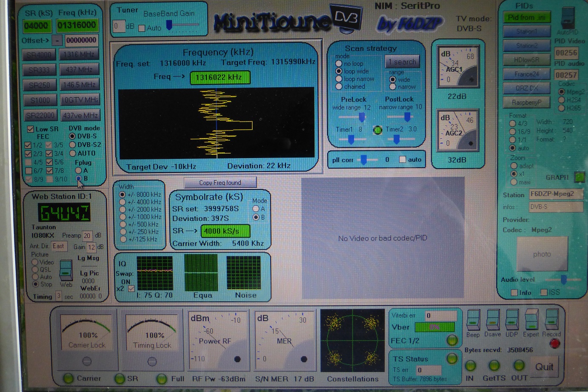Click the 1 search button

[x=403, y=62]
